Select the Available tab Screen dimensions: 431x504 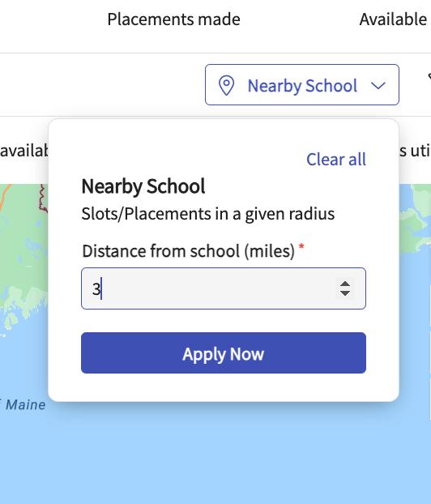394,19
